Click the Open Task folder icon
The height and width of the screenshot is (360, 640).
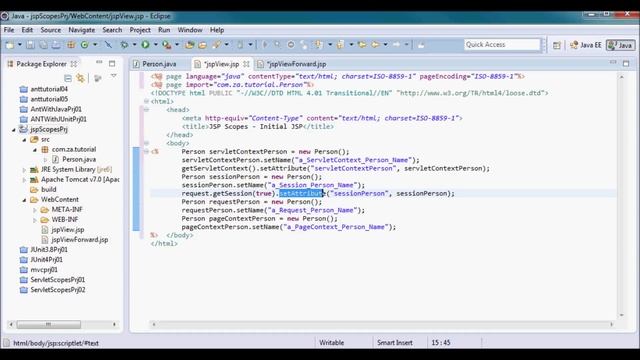point(202,45)
